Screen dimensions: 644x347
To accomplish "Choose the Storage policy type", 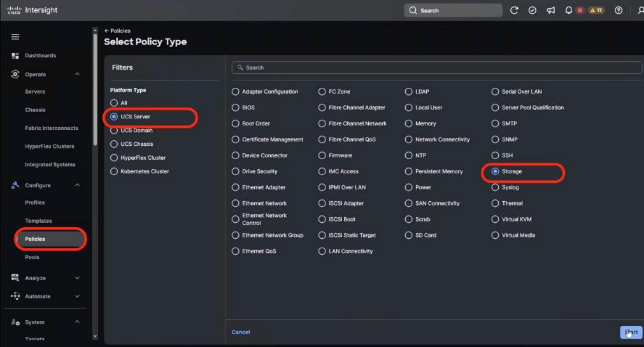I will [495, 171].
